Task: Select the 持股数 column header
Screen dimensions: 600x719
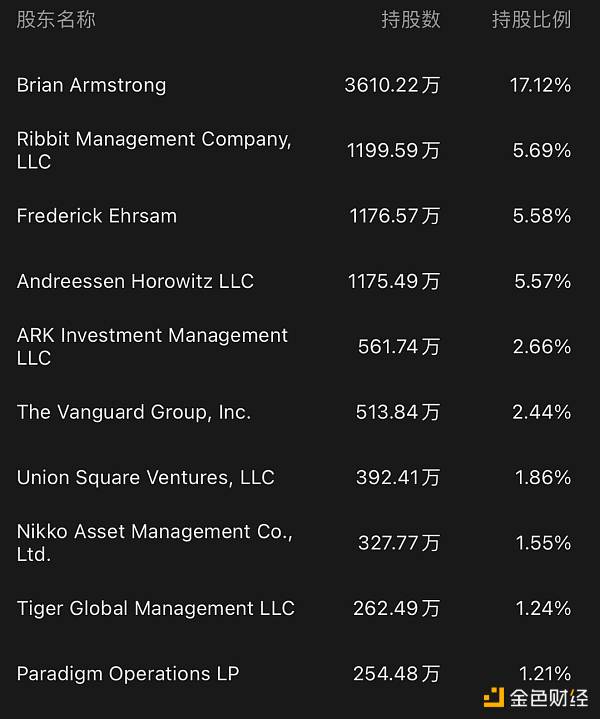Action: pos(410,20)
